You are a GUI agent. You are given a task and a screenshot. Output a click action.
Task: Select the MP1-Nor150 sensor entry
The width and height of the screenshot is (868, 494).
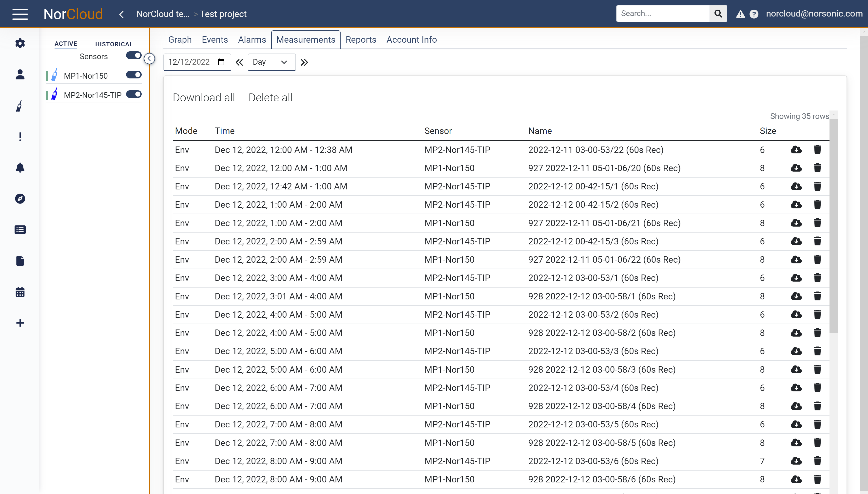click(86, 76)
